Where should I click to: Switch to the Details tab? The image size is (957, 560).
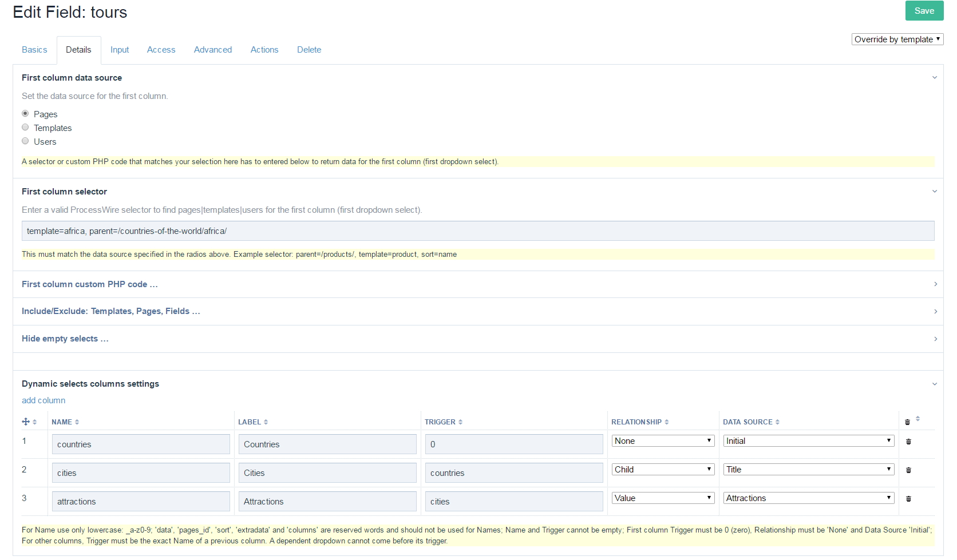point(78,50)
